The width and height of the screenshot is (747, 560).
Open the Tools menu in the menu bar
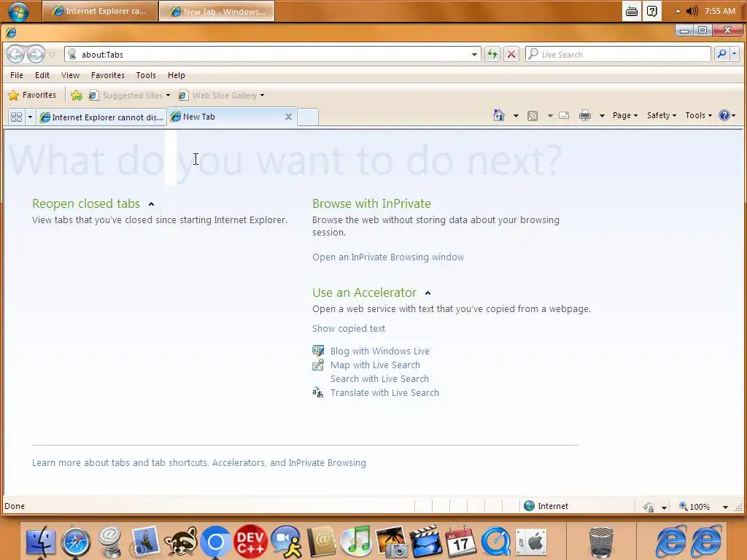click(x=146, y=75)
